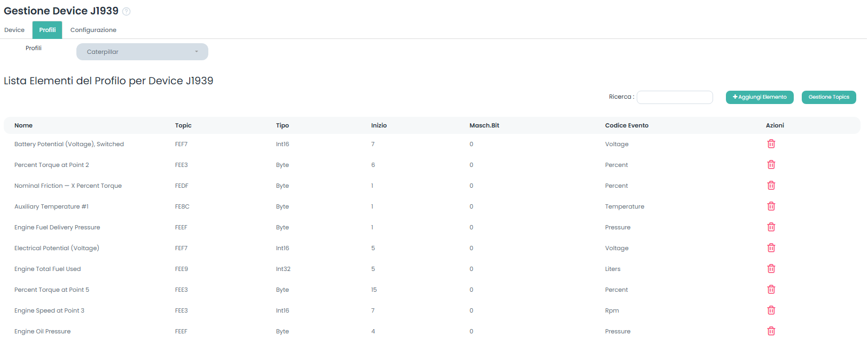Delete the Engine Fuel Delivery Pressure element
The image size is (868, 343).
pyautogui.click(x=771, y=227)
